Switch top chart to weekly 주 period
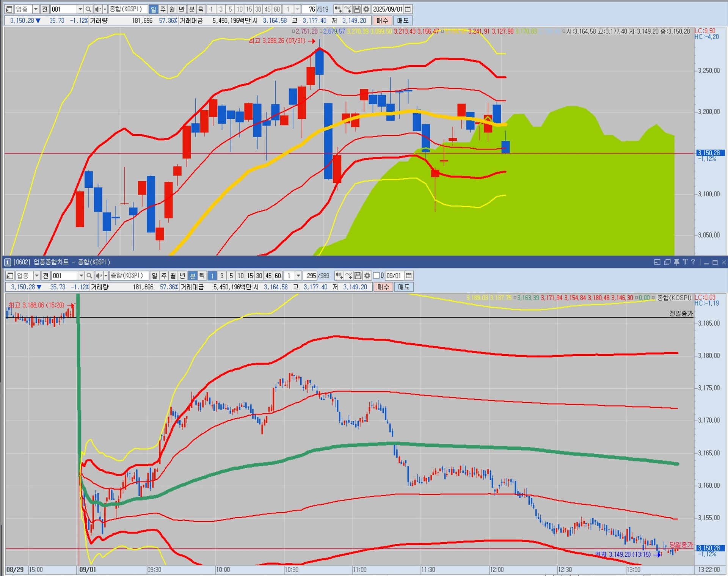Viewport: 728px width, 576px height. pos(163,9)
